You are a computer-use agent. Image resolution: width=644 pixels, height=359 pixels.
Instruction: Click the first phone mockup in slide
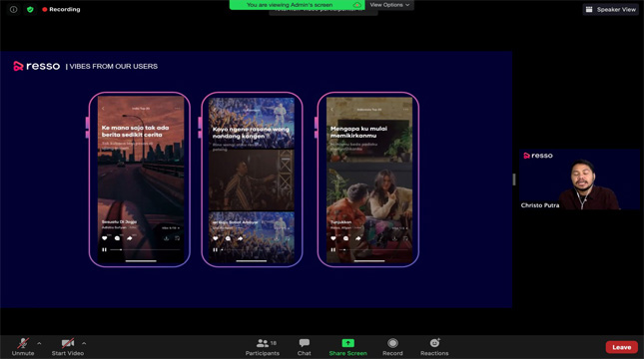click(140, 179)
